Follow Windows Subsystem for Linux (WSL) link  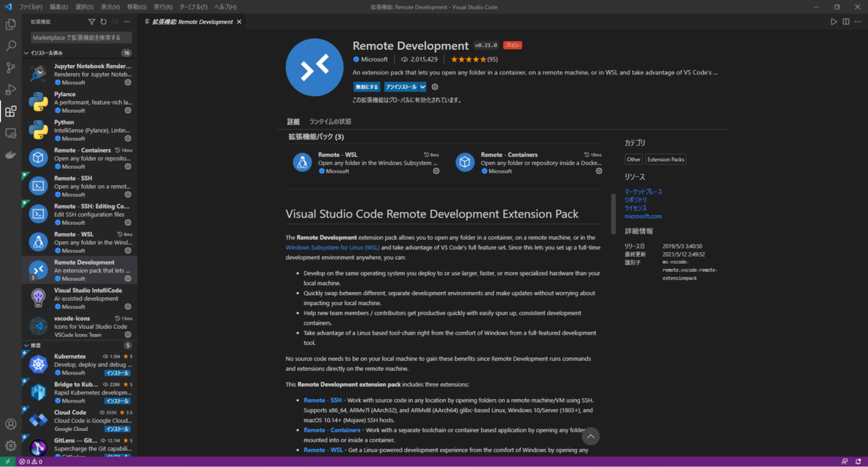pyautogui.click(x=333, y=247)
